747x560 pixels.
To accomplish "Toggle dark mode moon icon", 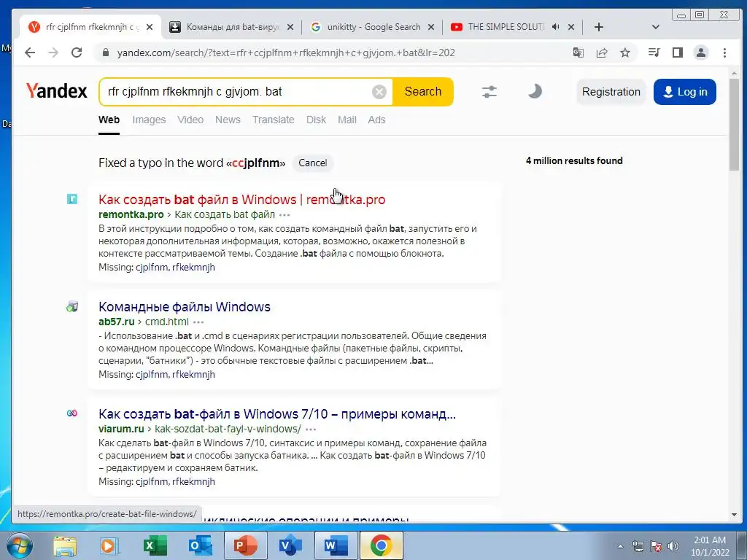I will point(535,91).
